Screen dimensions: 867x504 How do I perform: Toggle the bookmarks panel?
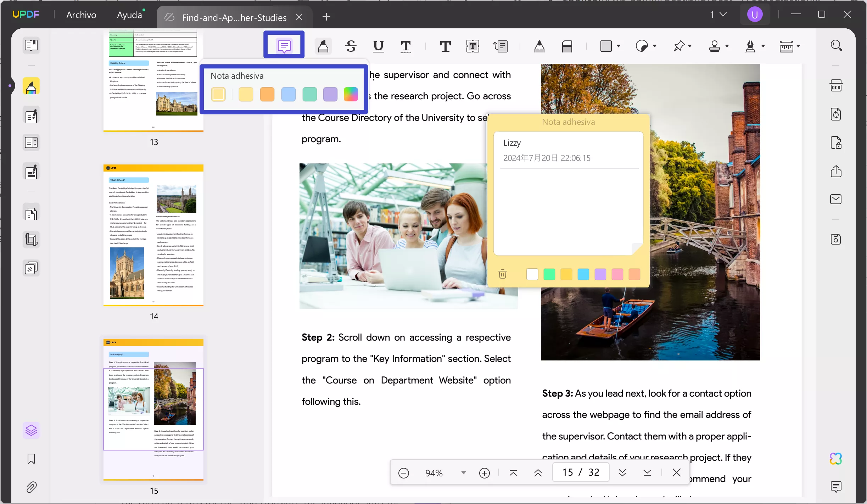31,459
